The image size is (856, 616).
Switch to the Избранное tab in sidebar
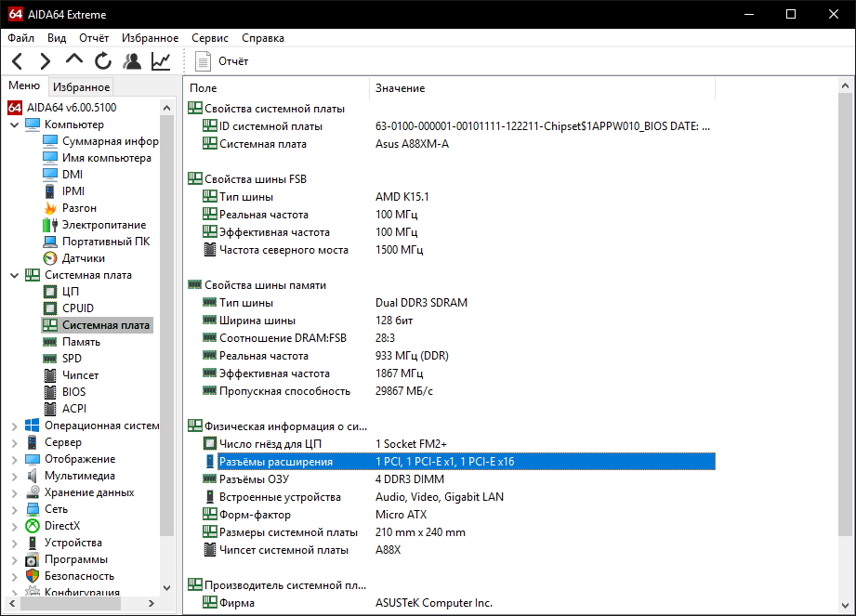coord(82,86)
